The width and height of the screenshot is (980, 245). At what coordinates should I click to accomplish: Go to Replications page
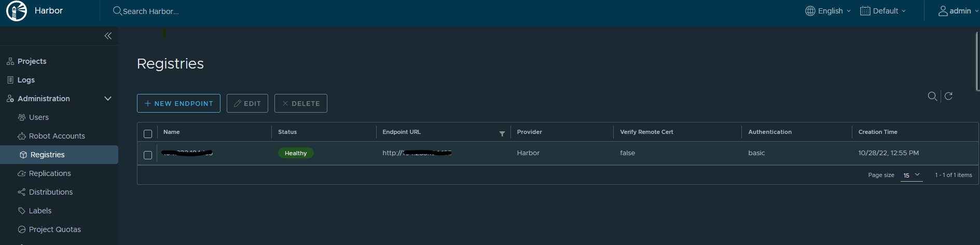point(50,173)
